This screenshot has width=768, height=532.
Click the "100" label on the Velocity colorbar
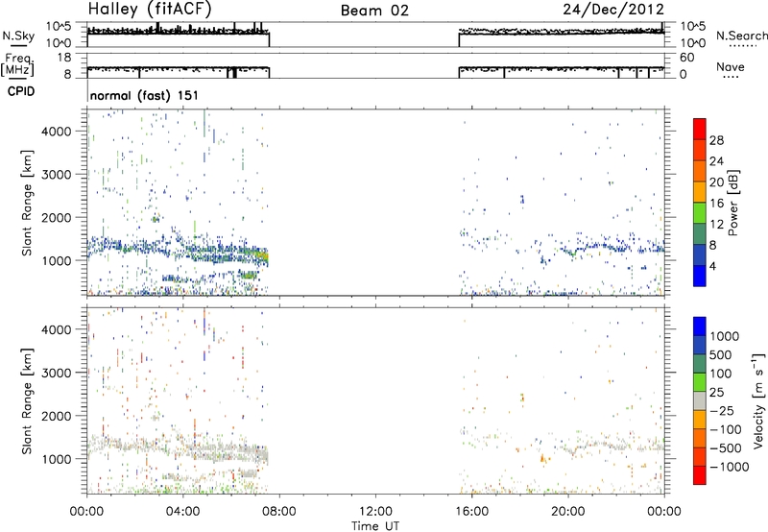(x=721, y=374)
